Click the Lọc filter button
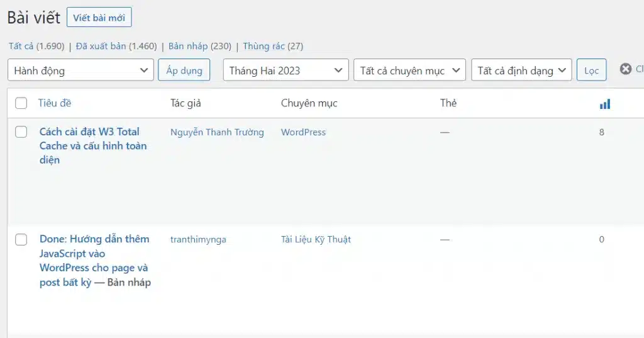Image resolution: width=644 pixels, height=338 pixels. [591, 70]
